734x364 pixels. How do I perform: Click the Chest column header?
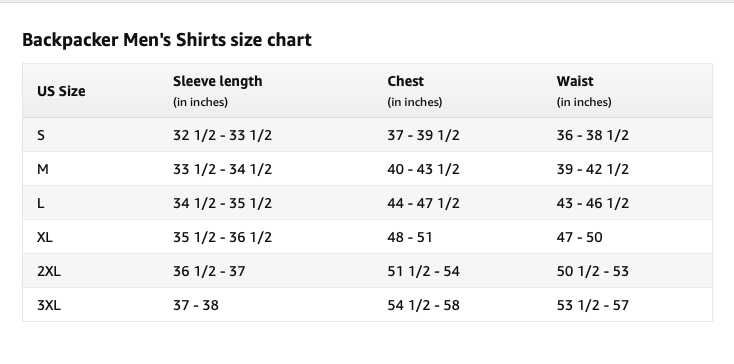[x=405, y=81]
